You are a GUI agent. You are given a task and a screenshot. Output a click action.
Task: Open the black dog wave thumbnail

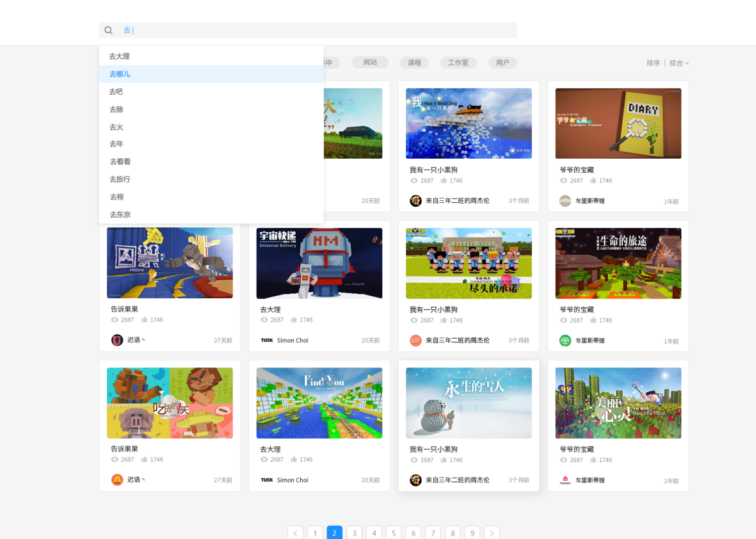tap(469, 124)
